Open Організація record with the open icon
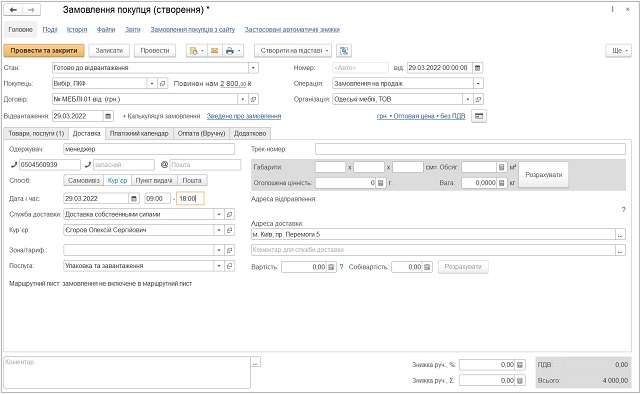The height and width of the screenshot is (394, 640). coord(478,99)
